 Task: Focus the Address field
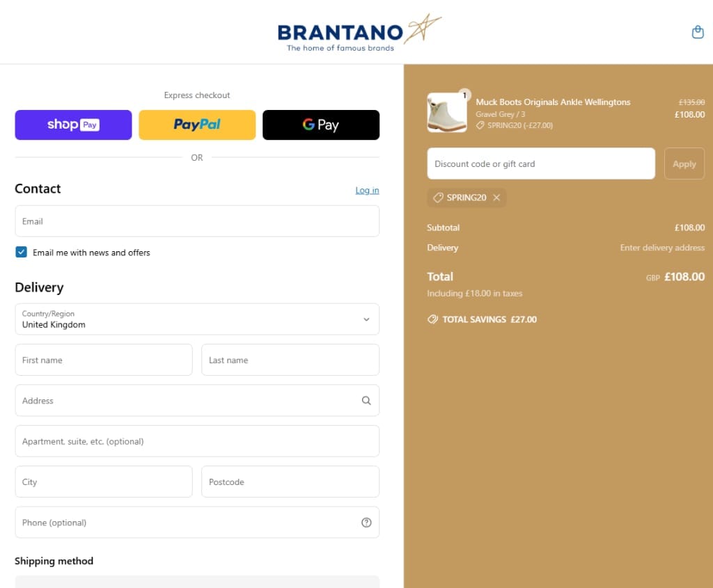pyautogui.click(x=197, y=400)
